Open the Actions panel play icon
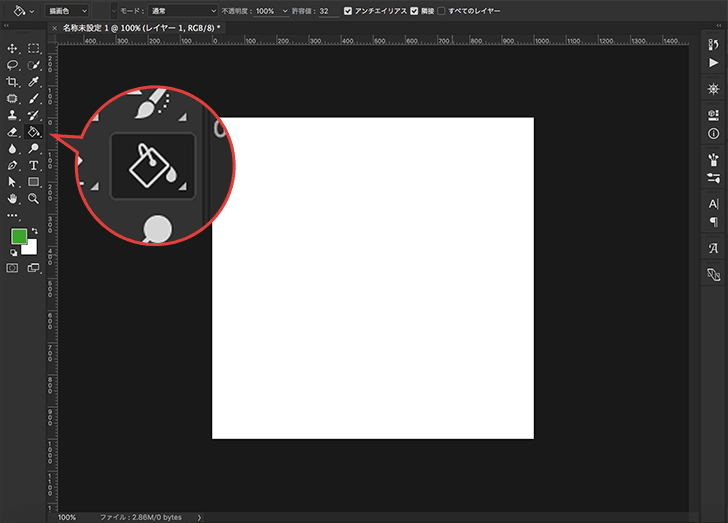The height and width of the screenshot is (523, 728). (x=714, y=63)
